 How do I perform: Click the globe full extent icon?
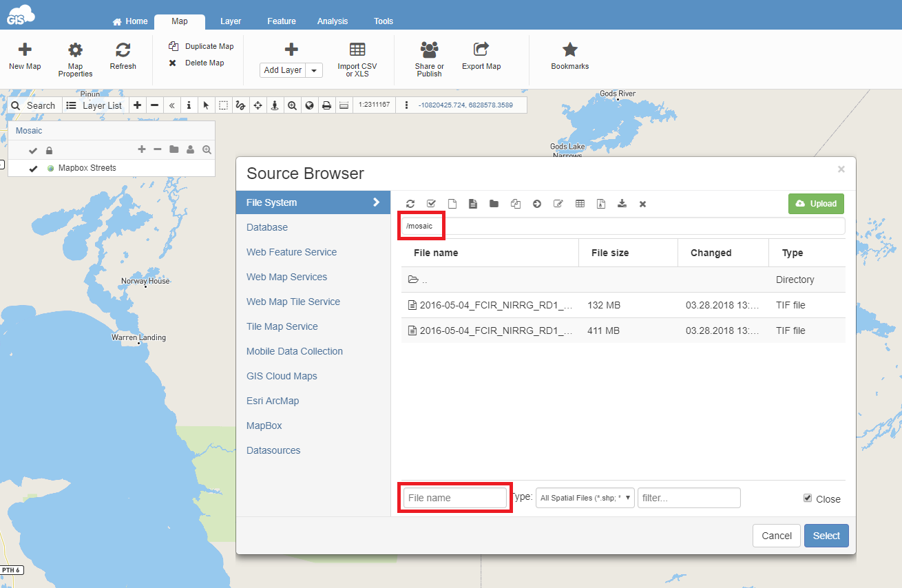pyautogui.click(x=309, y=105)
